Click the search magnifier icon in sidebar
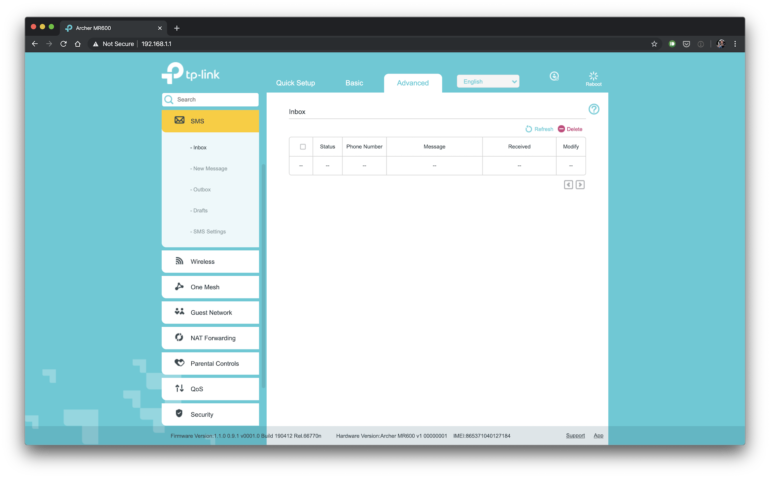 (169, 100)
